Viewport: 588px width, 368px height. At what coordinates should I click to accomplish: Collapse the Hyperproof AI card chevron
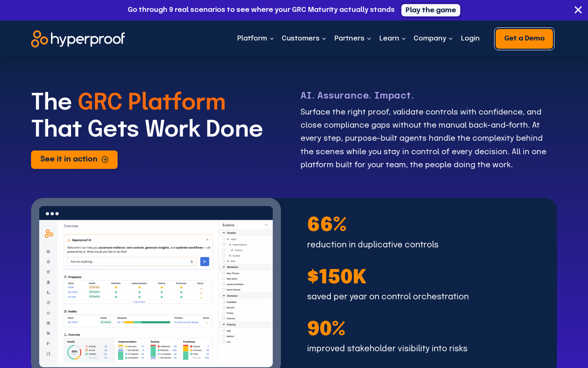207,240
